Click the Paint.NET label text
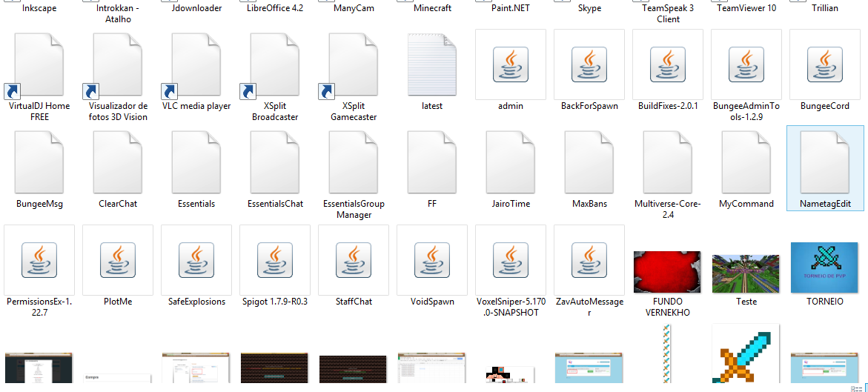This screenshot has width=868, height=392. 511,8
